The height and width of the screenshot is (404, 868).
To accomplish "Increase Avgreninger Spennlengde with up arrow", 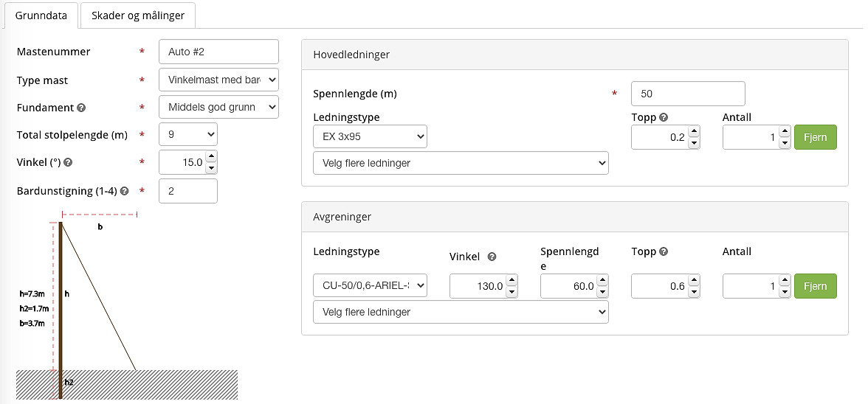I will click(602, 281).
